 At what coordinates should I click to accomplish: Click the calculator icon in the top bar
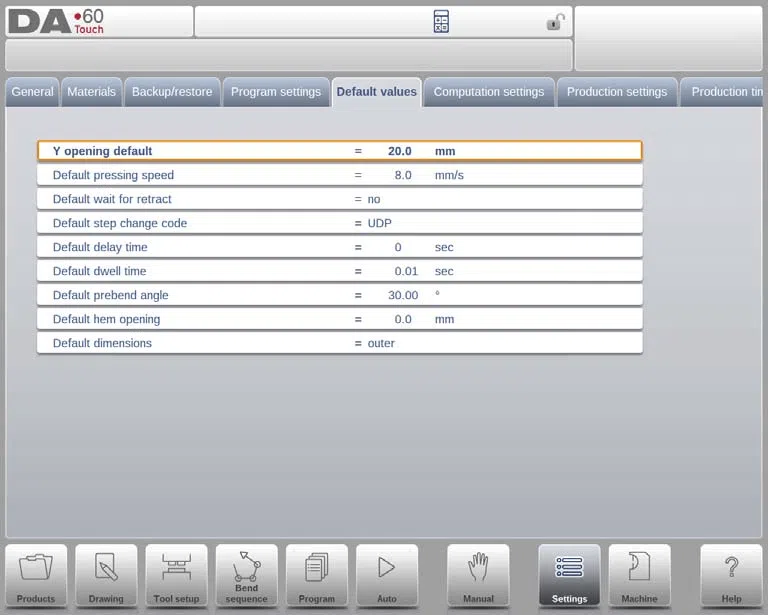(x=441, y=22)
